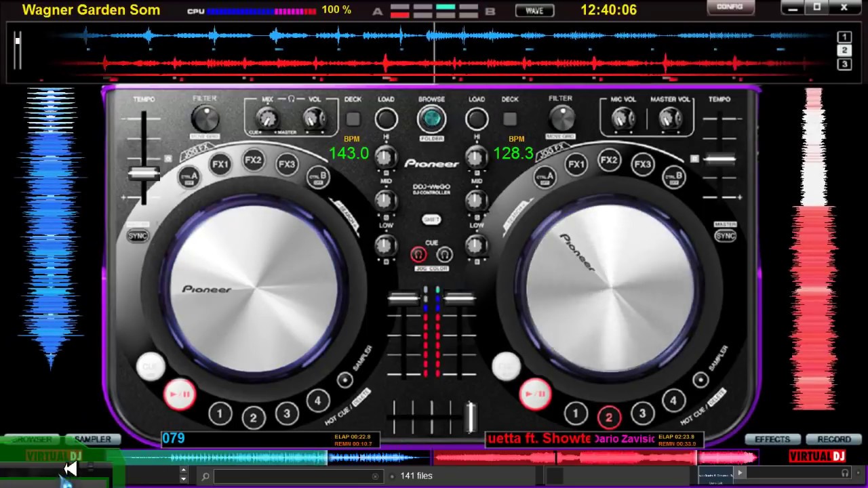Screen dimensions: 868x488
Task: Trigger hot cue 4 on right deck
Action: tap(673, 400)
